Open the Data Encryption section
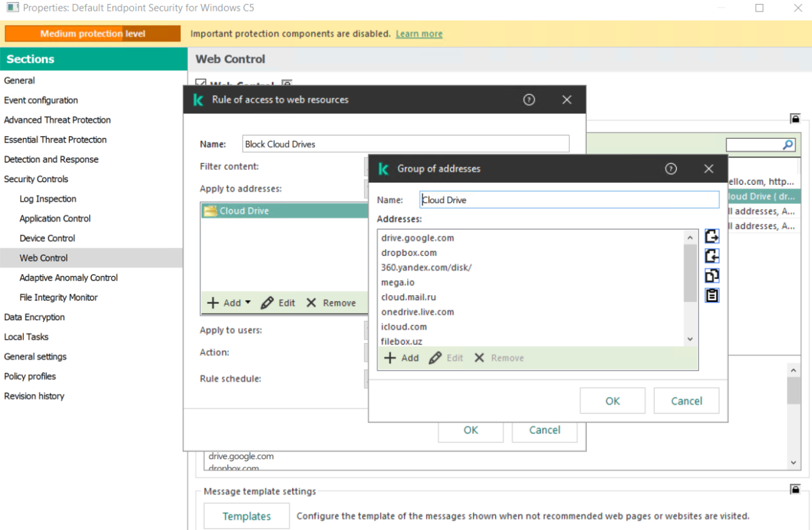Viewport: 812px width, 530px height. 35,317
